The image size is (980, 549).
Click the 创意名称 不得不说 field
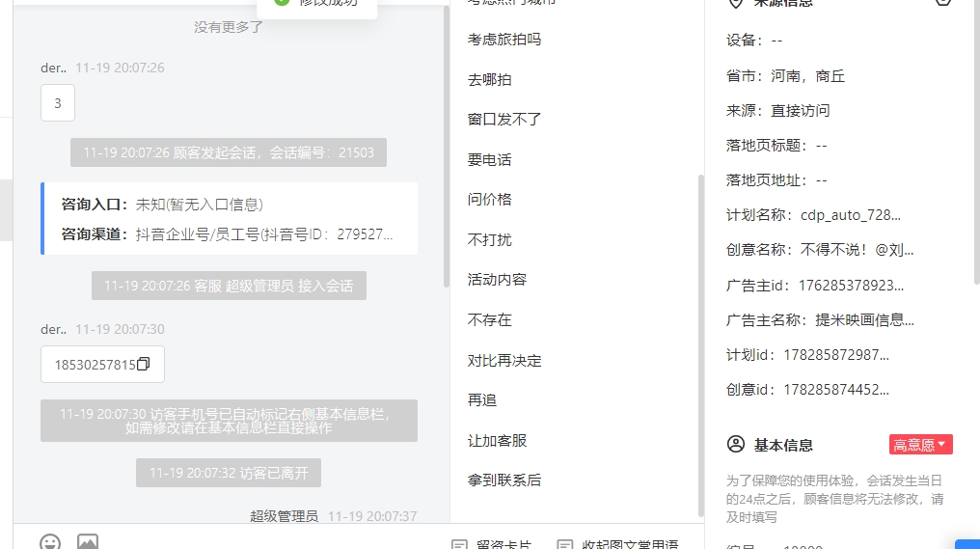click(820, 250)
